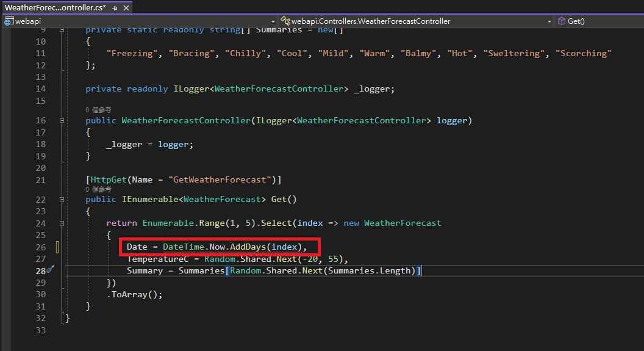Collapse the Summaries array region at line 9

62,30
